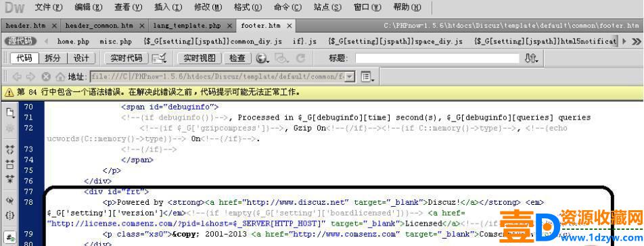Open related file home.php

[73, 41]
